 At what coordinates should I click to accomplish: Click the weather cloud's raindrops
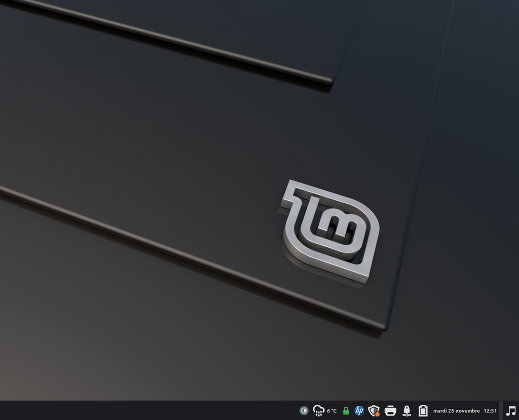tap(318, 414)
